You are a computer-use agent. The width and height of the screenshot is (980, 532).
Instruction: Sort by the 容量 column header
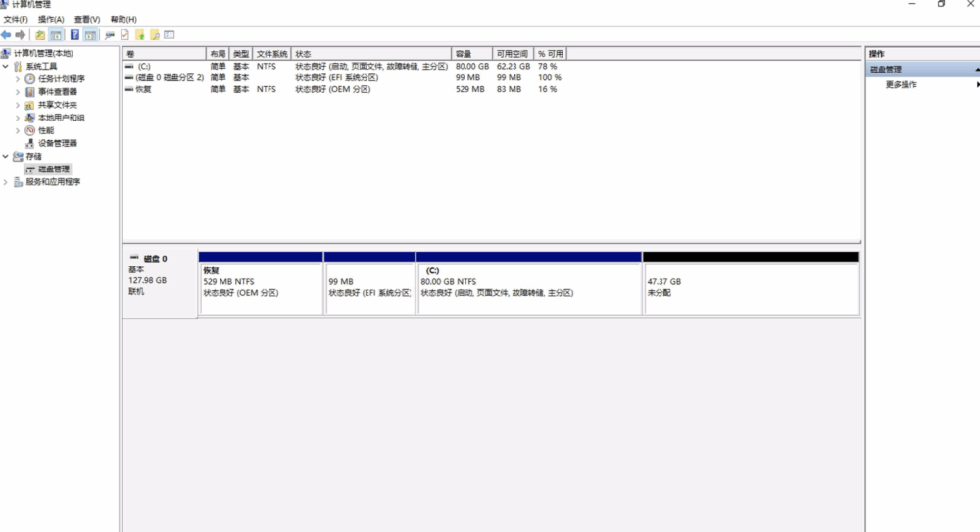coord(472,54)
